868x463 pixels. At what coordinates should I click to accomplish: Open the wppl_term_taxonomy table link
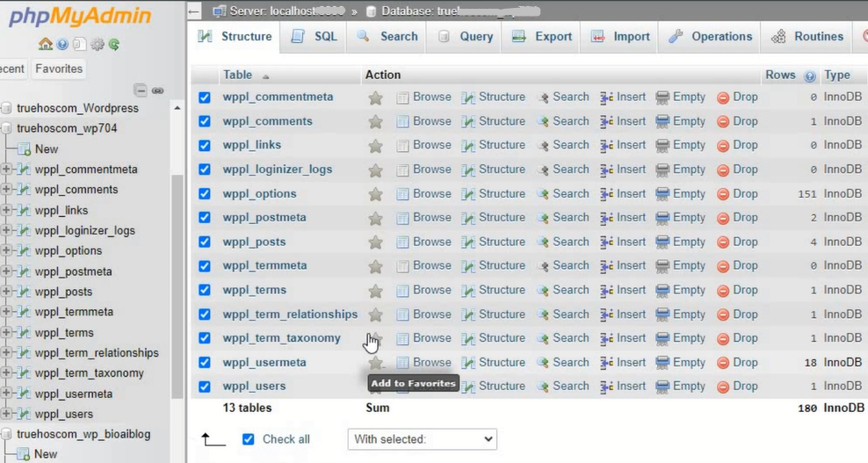pos(282,338)
